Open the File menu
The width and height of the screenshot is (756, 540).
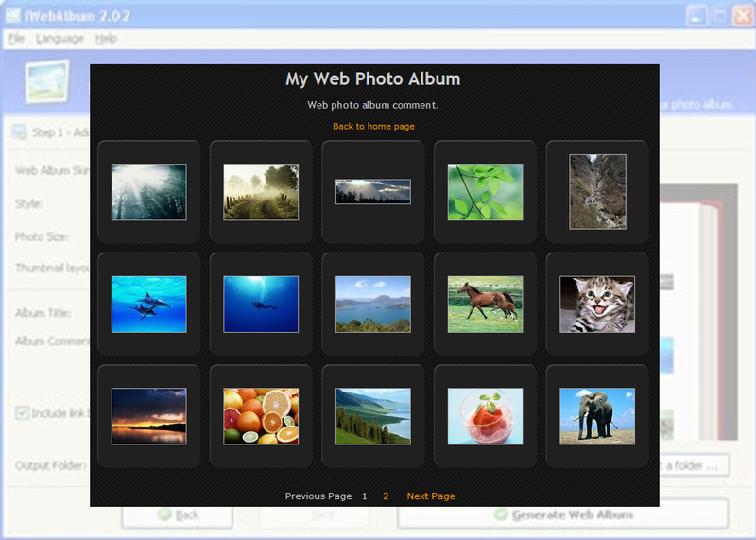pos(16,39)
